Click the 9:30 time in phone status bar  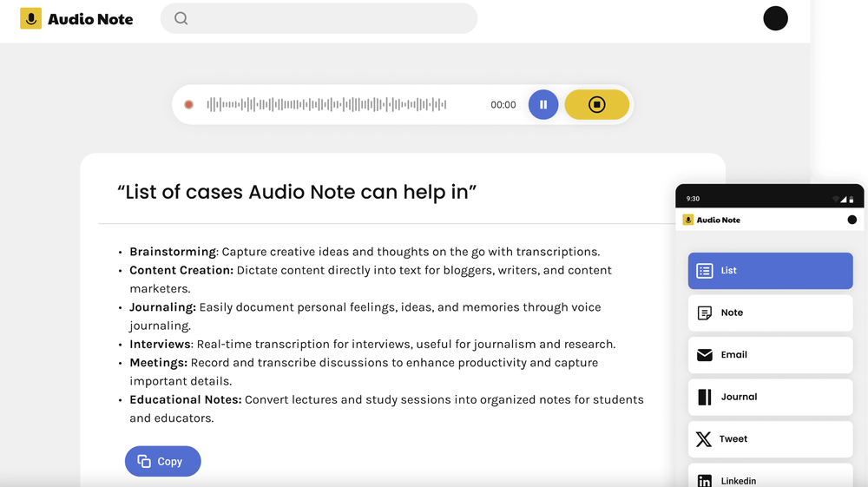[x=693, y=199]
